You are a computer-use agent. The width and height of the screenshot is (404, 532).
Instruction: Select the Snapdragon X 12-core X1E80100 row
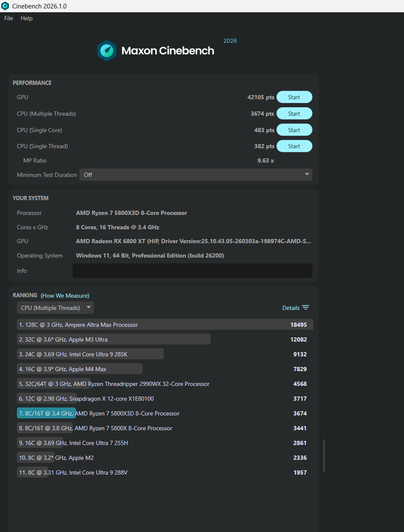165,399
